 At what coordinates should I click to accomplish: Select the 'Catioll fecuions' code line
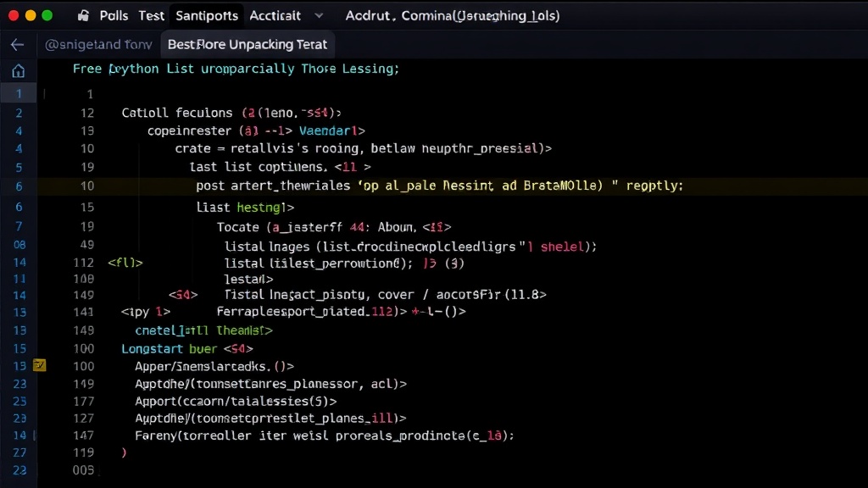(x=231, y=113)
